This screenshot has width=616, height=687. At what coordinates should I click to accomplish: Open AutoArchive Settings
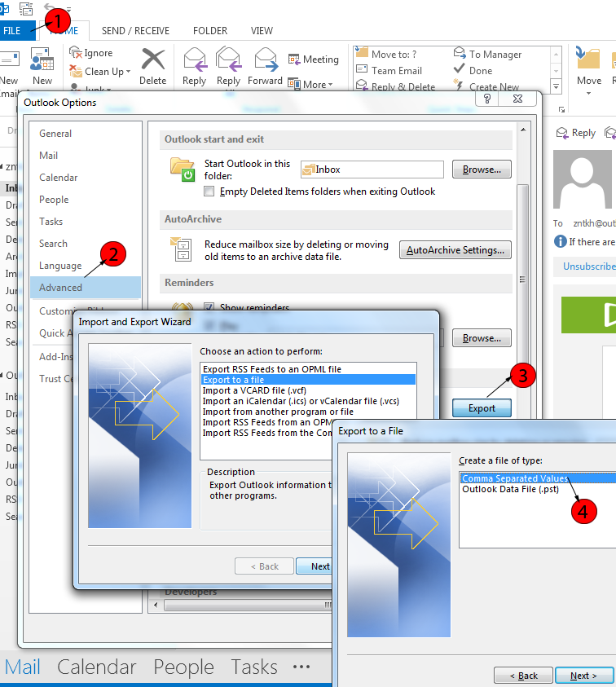(x=455, y=249)
